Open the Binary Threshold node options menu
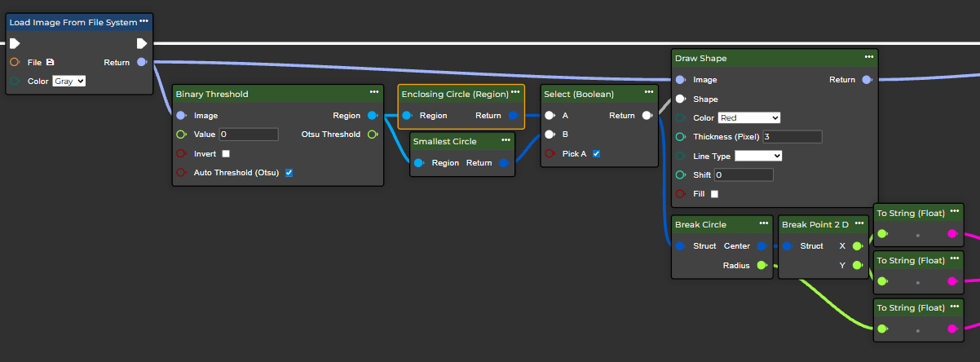980x362 pixels. (x=373, y=93)
